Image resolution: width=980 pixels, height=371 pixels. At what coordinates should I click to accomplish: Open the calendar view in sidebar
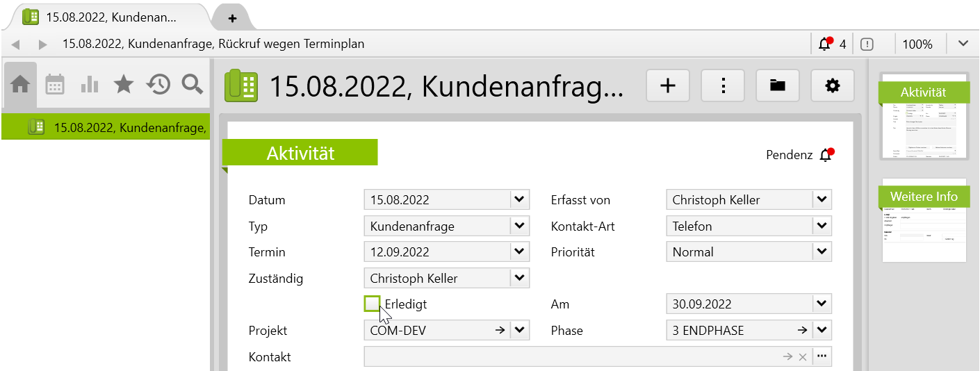point(55,85)
